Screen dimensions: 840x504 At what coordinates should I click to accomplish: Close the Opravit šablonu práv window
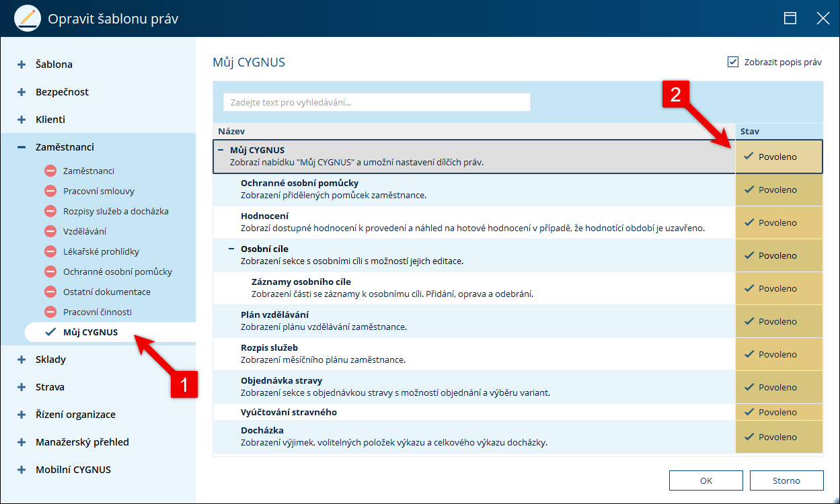coord(823,18)
